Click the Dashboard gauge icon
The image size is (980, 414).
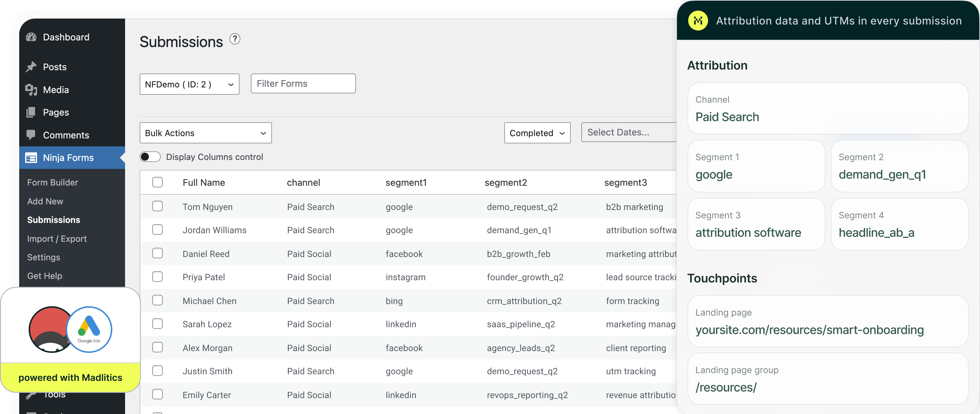coord(31,37)
